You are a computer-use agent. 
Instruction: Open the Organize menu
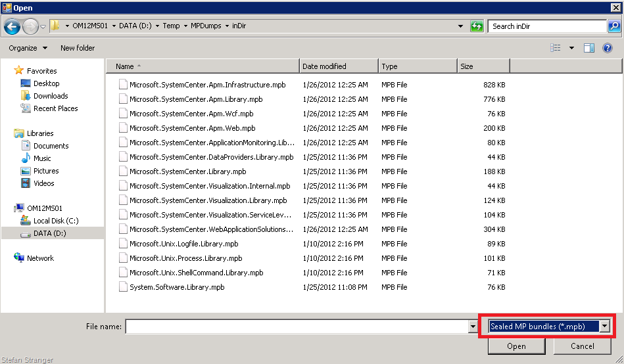click(28, 48)
